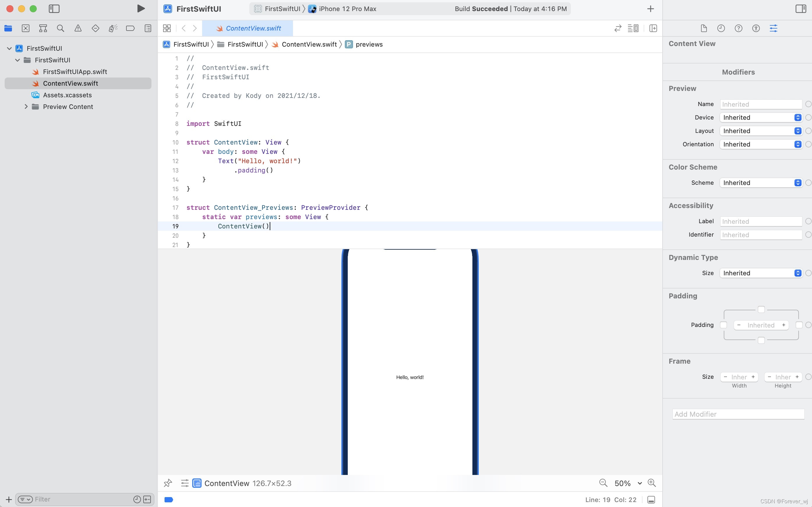Open the project navigator folder icon

pyautogui.click(x=8, y=29)
